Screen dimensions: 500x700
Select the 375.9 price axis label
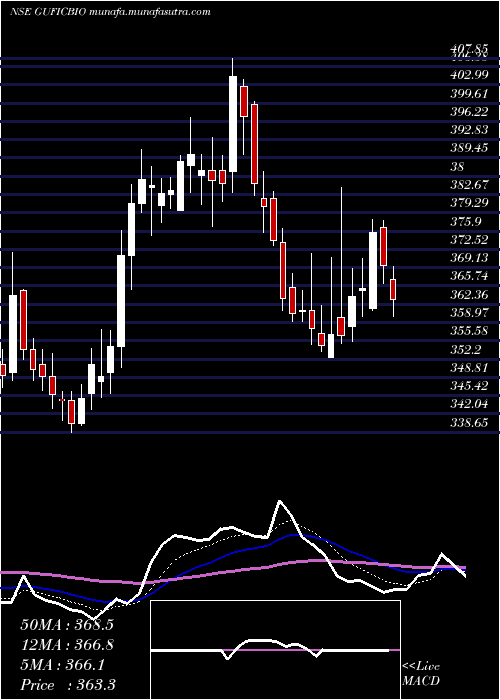467,221
